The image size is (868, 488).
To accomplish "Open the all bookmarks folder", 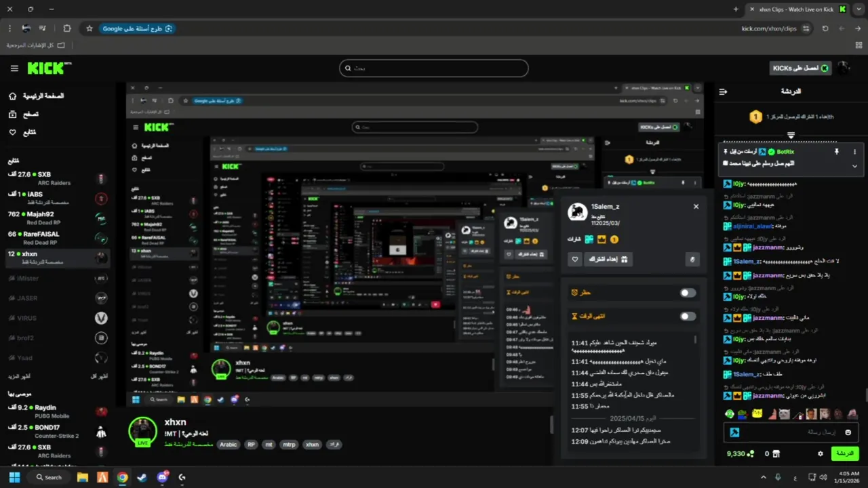I will 35,45.
